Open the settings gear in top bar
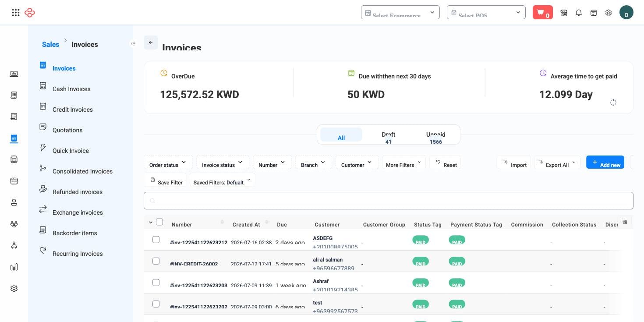The width and height of the screenshot is (644, 322). click(x=608, y=13)
